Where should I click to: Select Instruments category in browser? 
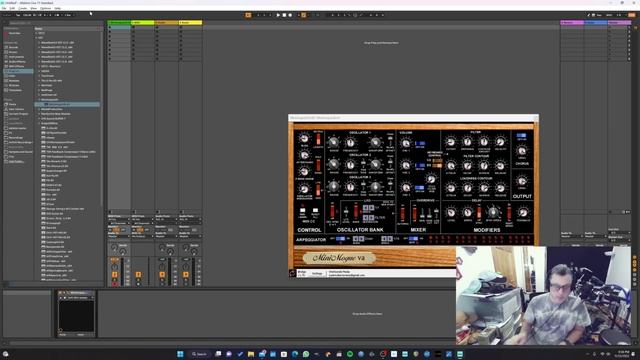coord(16,57)
